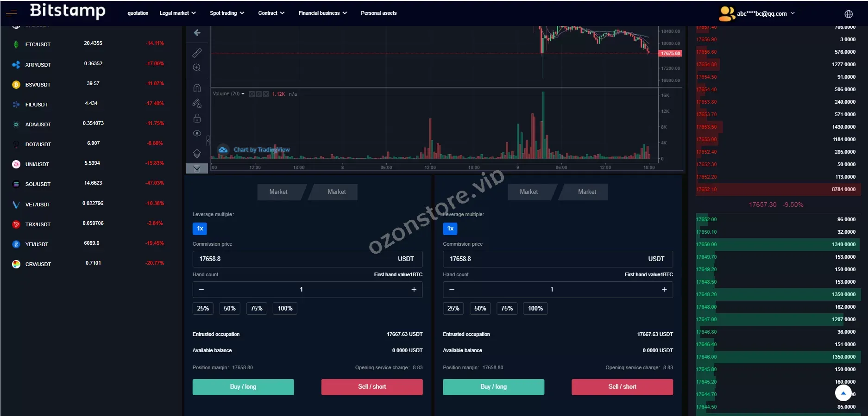Screen dimensions: 868x416
Task: Expand the Spot trading dropdown
Action: click(226, 13)
